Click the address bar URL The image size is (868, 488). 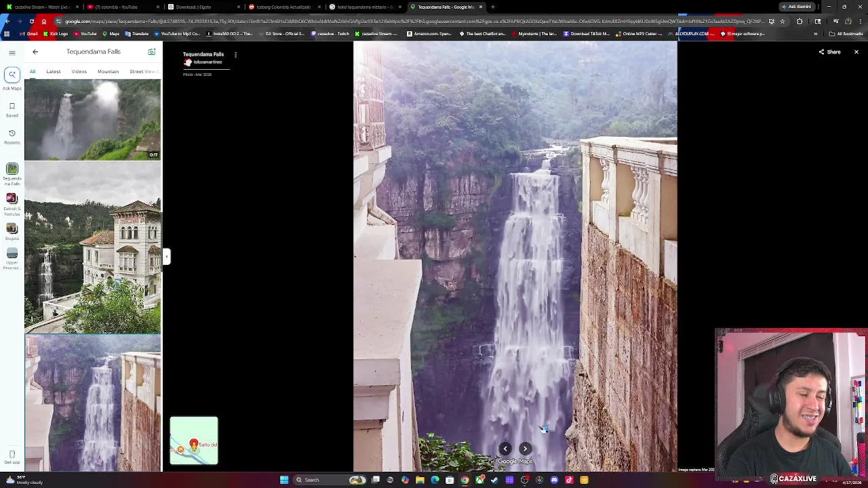tap(414, 21)
